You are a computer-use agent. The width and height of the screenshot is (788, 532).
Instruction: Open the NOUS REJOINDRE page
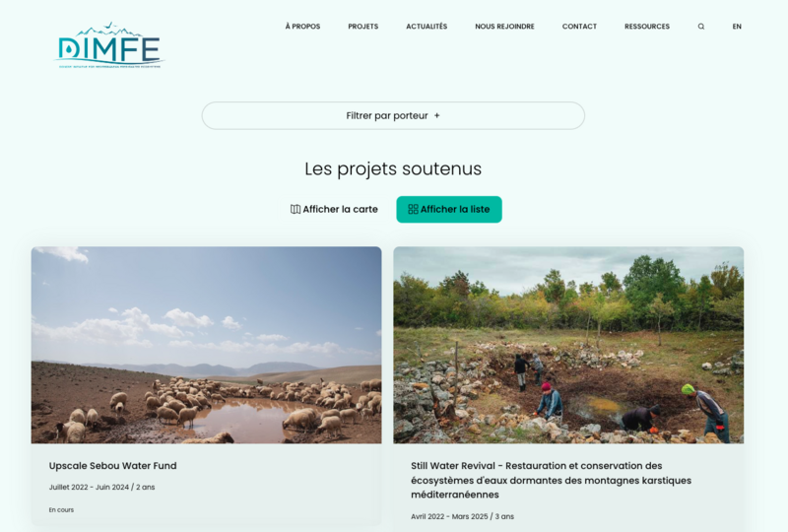pos(504,27)
